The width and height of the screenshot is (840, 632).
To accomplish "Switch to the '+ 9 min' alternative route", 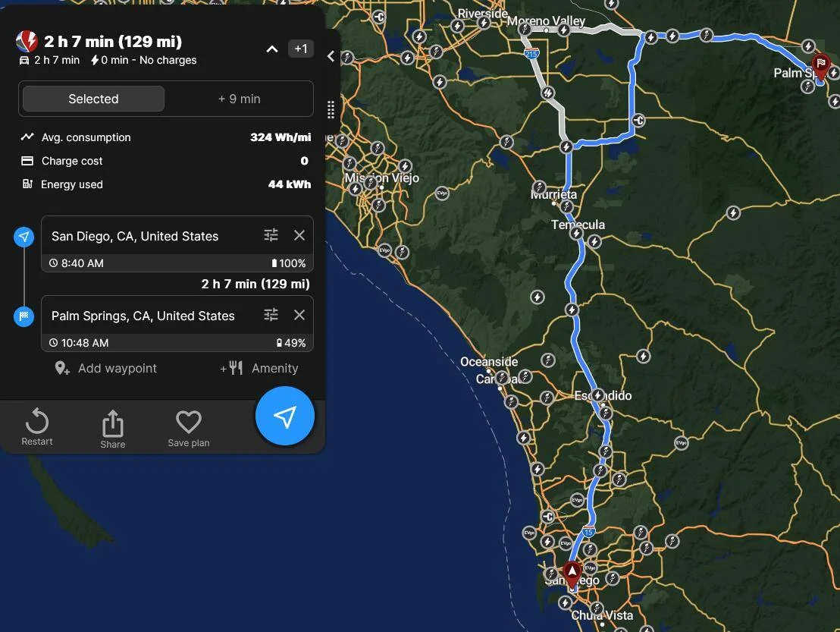I will [x=239, y=99].
